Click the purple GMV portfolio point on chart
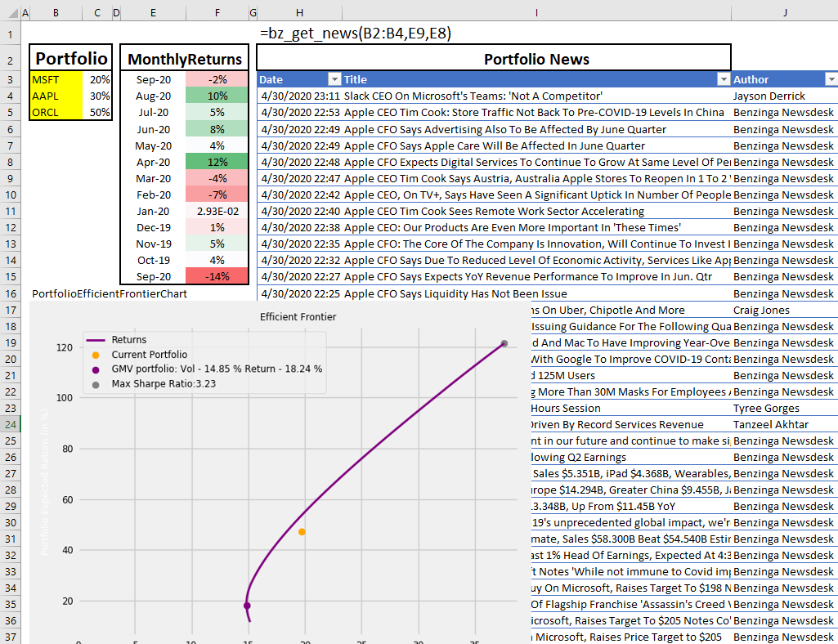Screen dimensions: 838x644 point(247,606)
